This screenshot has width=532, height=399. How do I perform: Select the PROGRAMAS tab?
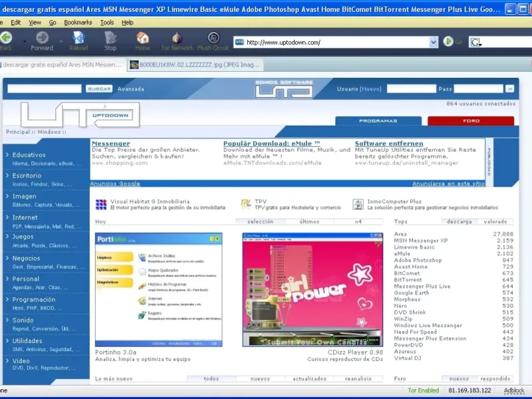pos(378,121)
